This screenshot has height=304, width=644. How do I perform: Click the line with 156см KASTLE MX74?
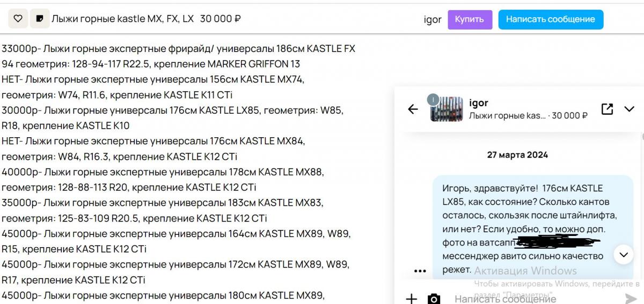point(153,79)
